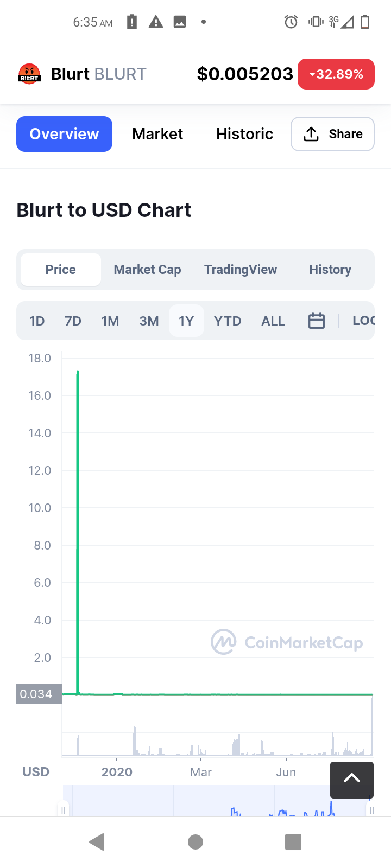The width and height of the screenshot is (391, 868).
Task: Switch to the Market tab
Action: point(157,134)
